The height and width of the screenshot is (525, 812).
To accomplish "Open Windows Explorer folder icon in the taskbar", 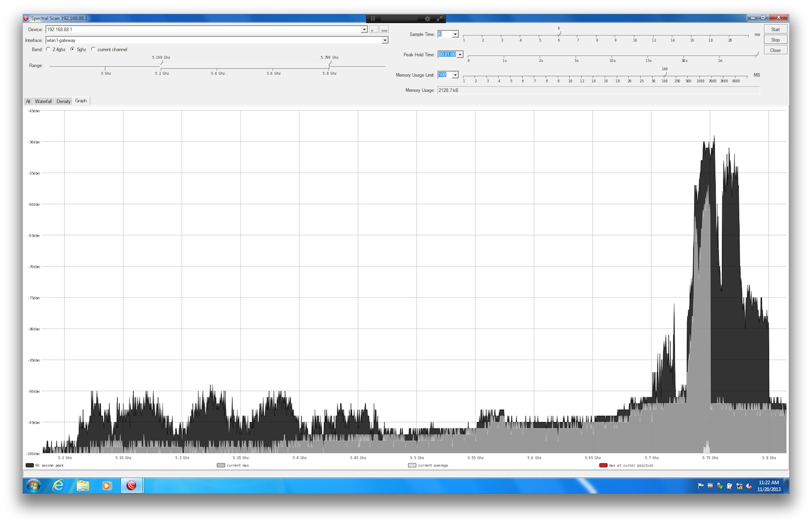I will (x=83, y=486).
